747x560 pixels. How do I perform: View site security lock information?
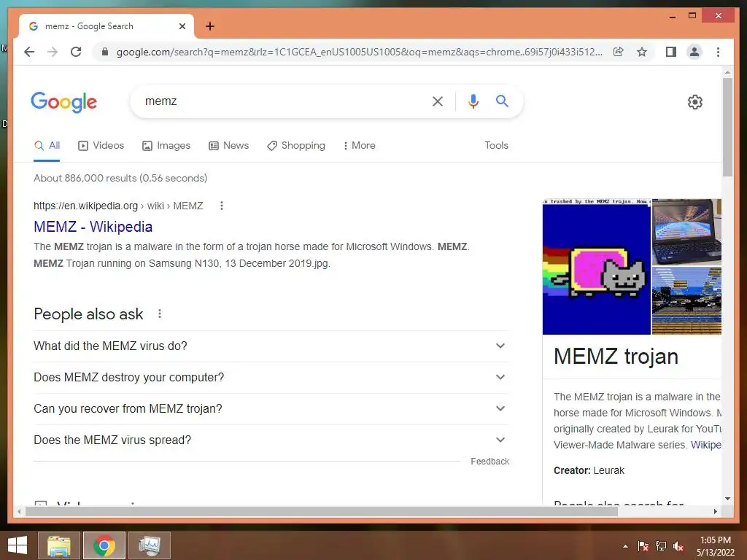coord(105,52)
